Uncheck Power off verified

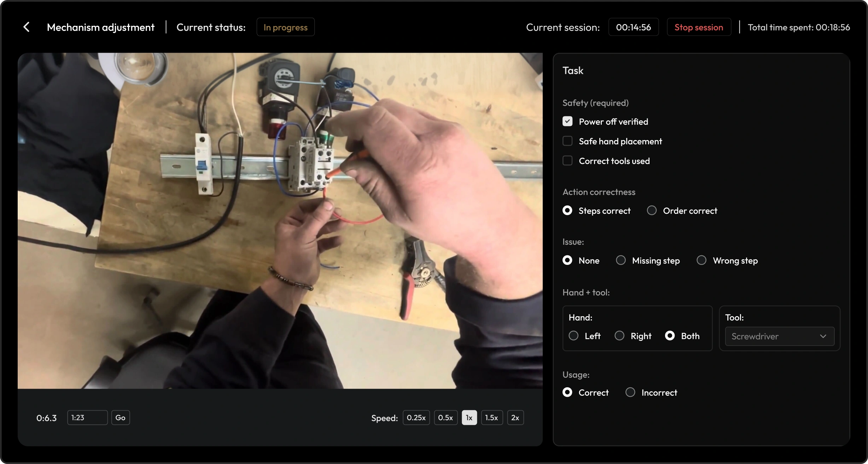click(x=567, y=121)
